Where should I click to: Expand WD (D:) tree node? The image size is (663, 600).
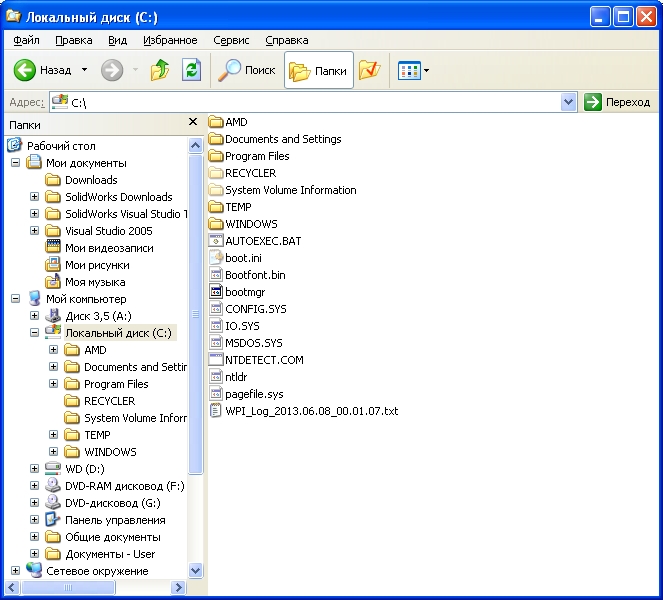pyautogui.click(x=35, y=469)
